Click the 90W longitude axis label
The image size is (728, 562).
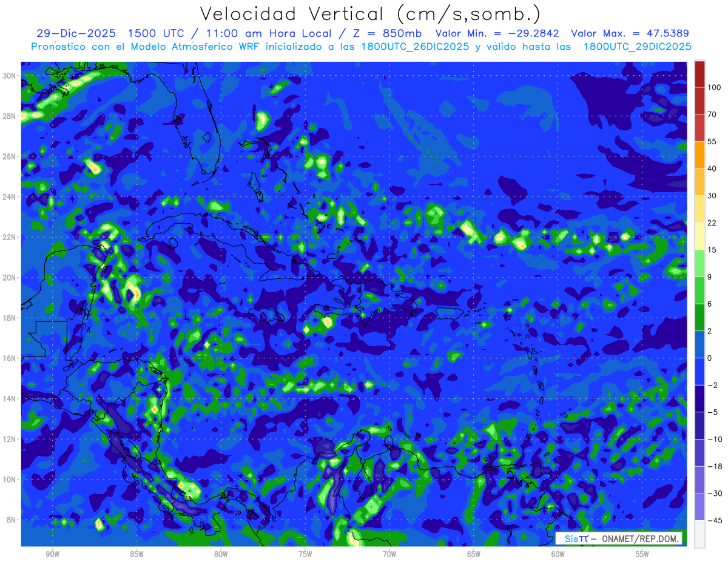pyautogui.click(x=53, y=554)
